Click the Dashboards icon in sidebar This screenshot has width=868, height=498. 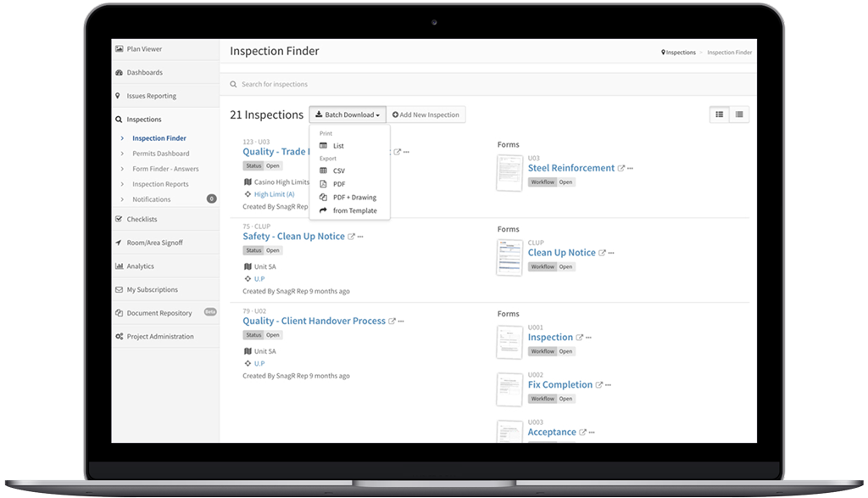tap(120, 73)
